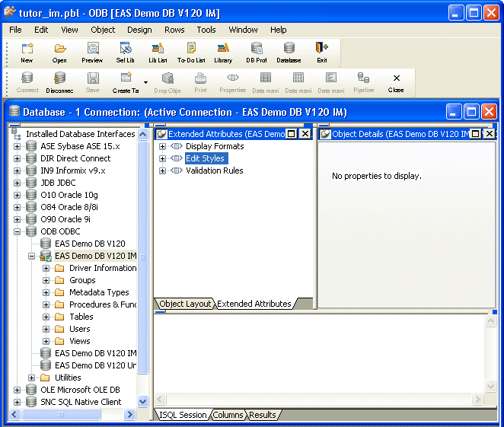Screen dimensions: 504x427
Task: Click the tree's up scroll arrow
Action: [142, 134]
